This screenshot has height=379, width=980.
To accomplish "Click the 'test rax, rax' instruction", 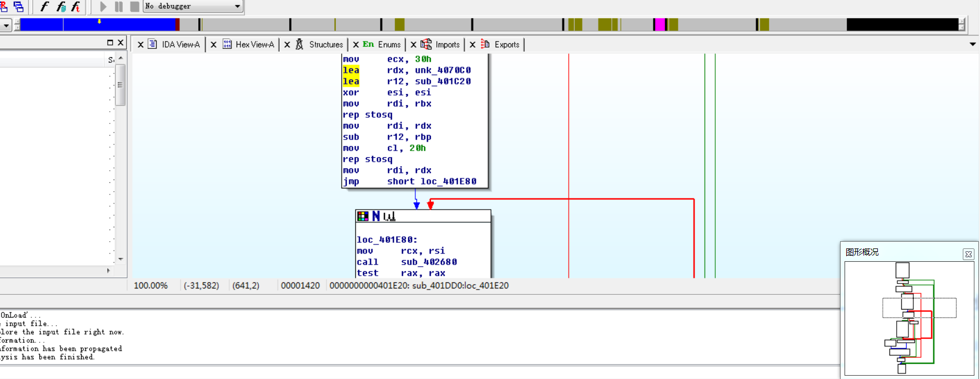I will point(401,273).
